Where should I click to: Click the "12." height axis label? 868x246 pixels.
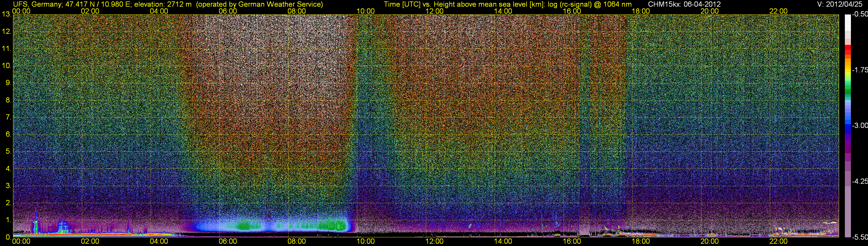(6, 32)
